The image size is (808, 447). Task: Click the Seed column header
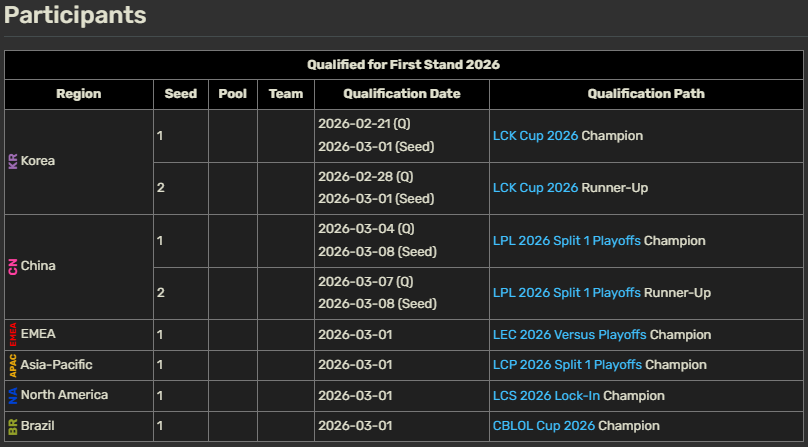tap(180, 94)
